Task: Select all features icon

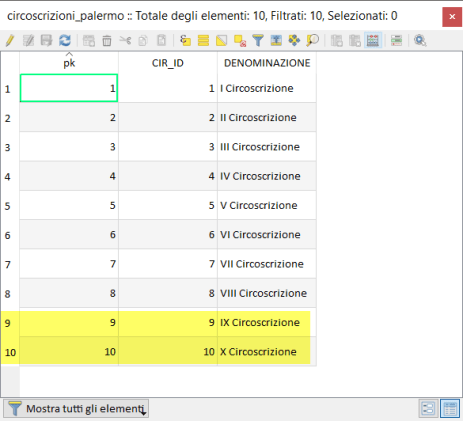Action: [x=203, y=41]
